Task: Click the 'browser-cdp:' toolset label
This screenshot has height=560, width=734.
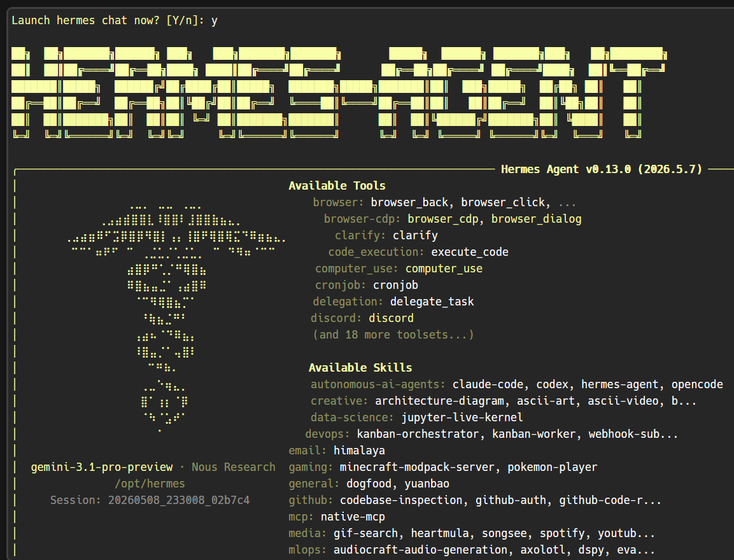Action: (x=362, y=219)
